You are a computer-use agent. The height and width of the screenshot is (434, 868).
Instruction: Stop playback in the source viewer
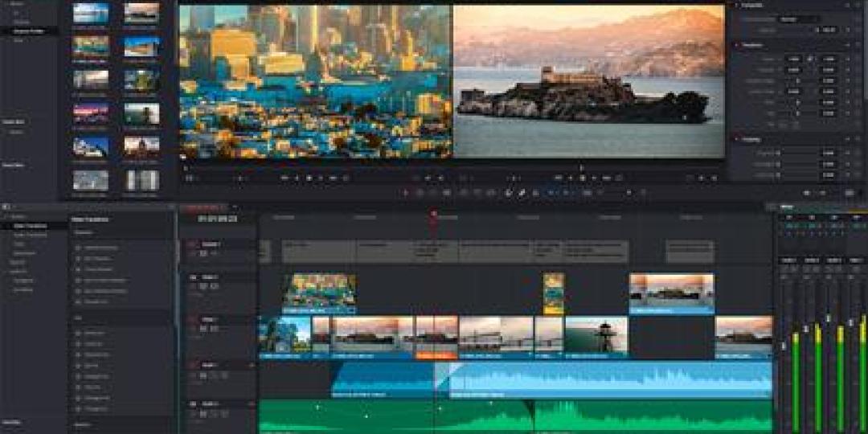pos(309,178)
